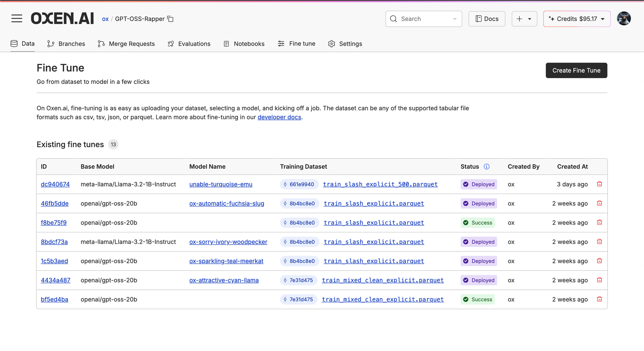Click the 661e9940 commit badge
This screenshot has width=644, height=351.
point(299,184)
